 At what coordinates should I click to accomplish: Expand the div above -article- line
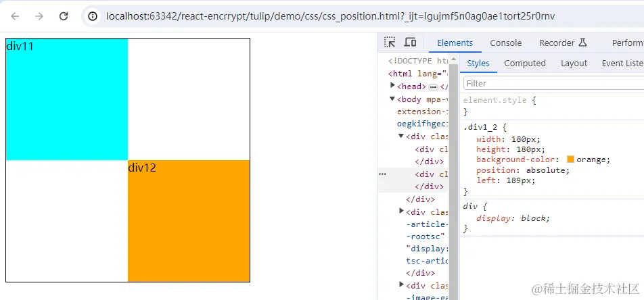[402, 211]
